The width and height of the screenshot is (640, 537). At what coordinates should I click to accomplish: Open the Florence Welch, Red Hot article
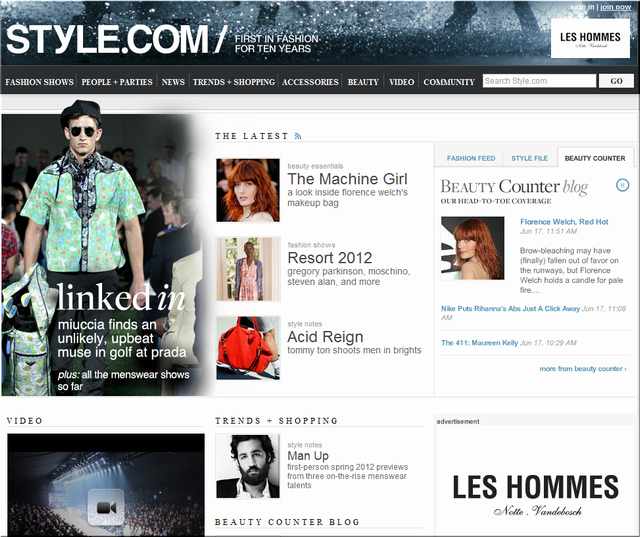click(x=564, y=221)
